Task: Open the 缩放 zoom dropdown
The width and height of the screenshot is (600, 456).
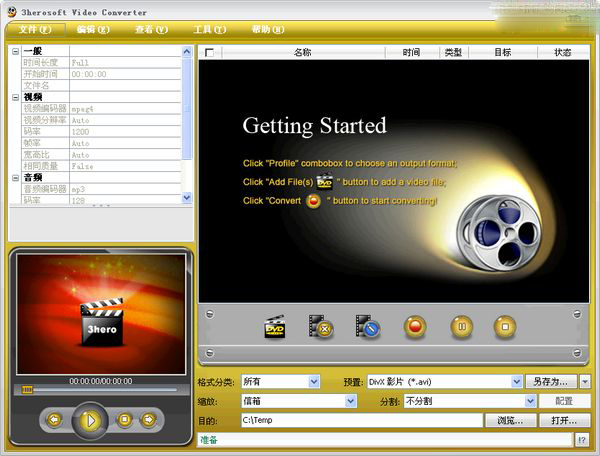Action: pyautogui.click(x=351, y=401)
